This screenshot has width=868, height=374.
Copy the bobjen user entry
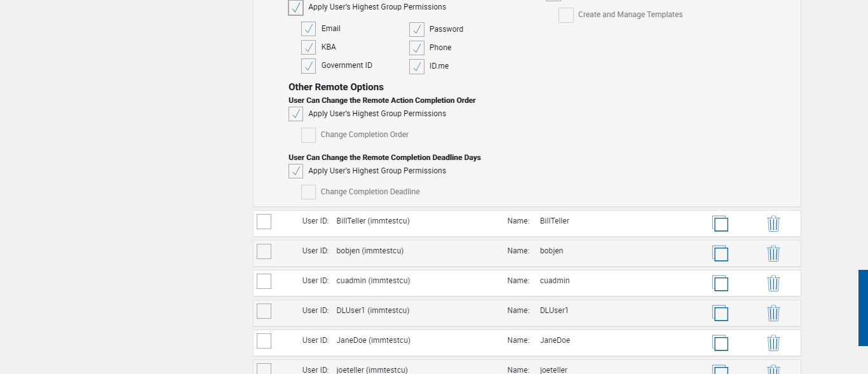coord(720,253)
